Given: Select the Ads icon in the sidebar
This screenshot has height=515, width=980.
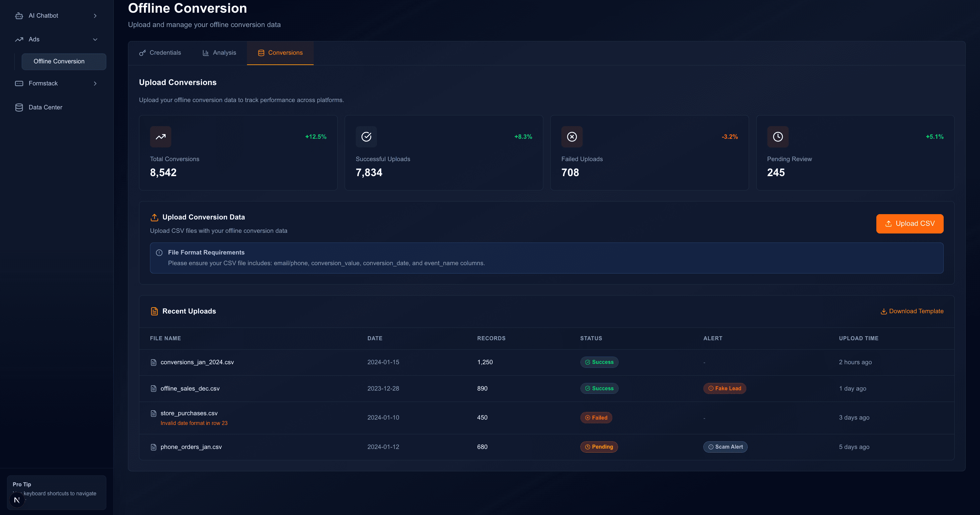Looking at the screenshot, I should [x=19, y=39].
